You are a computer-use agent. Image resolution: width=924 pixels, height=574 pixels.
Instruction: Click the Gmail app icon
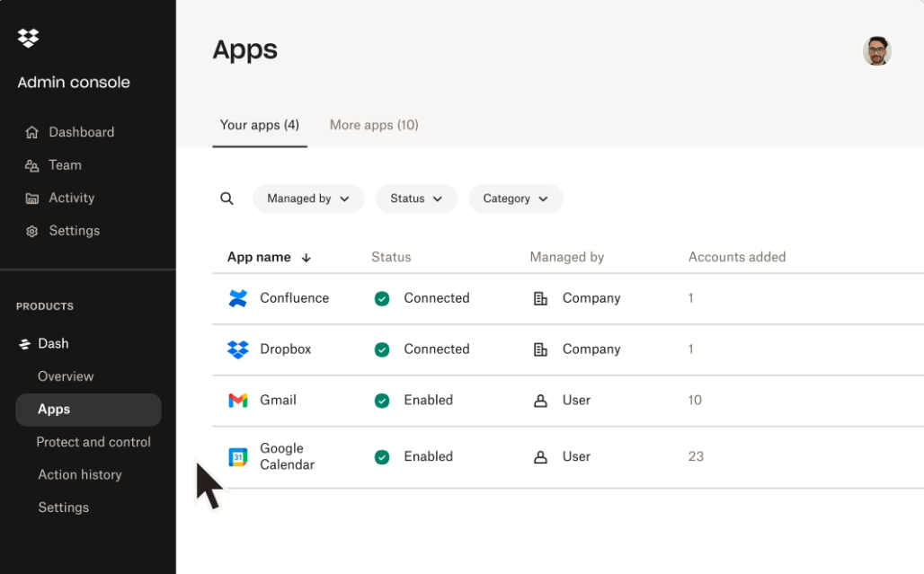click(x=237, y=401)
